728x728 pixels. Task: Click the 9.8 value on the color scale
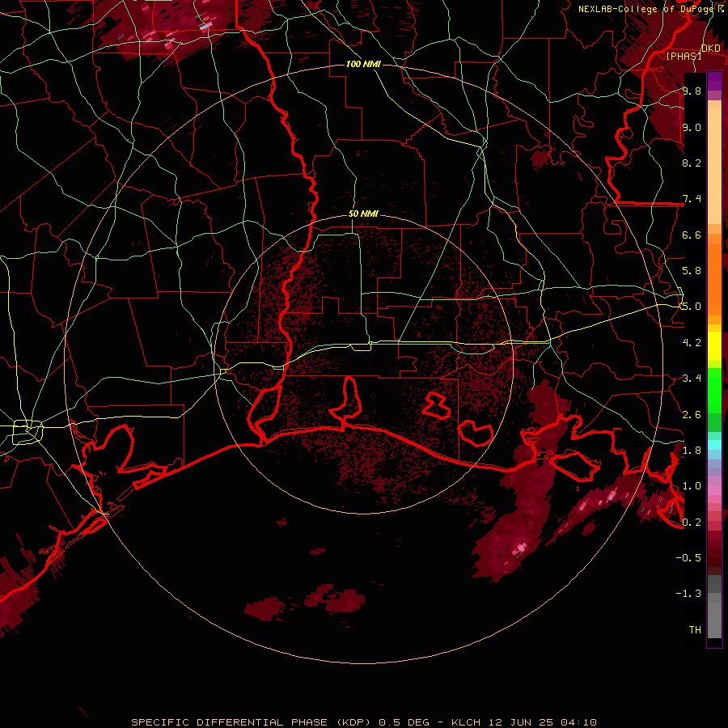(692, 91)
